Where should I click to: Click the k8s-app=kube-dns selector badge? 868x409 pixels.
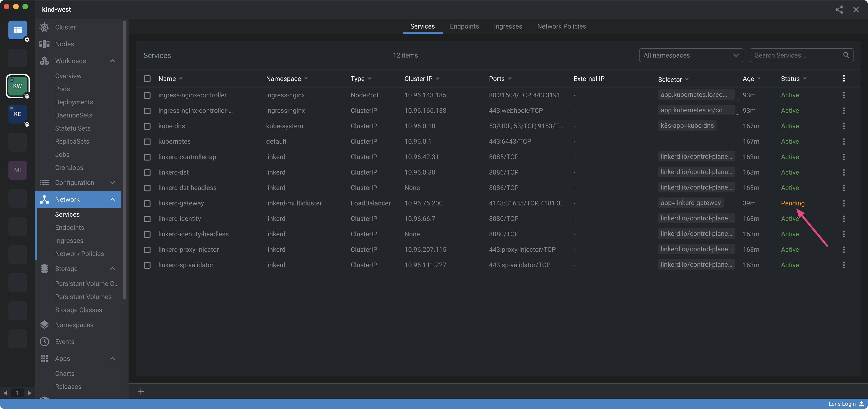coord(687,126)
